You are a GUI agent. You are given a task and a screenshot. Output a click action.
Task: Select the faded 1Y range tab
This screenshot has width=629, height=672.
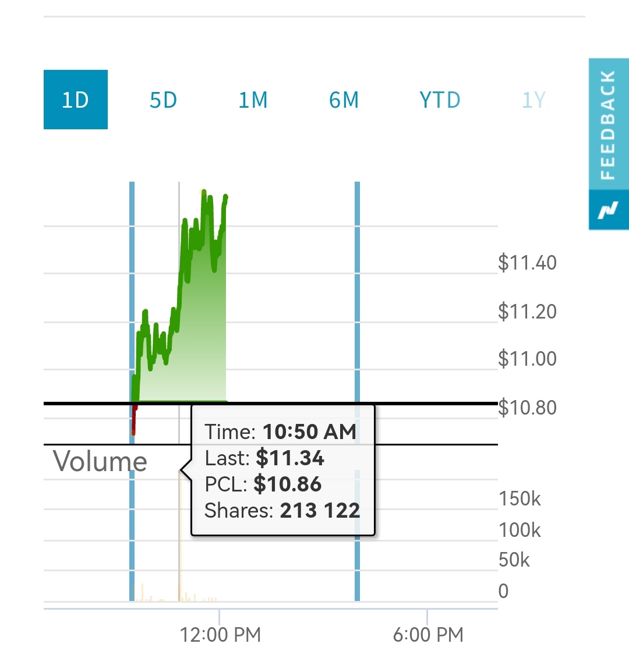(533, 100)
